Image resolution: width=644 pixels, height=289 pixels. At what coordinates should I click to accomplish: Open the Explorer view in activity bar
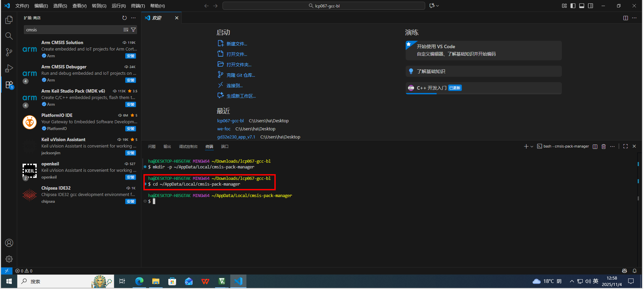pyautogui.click(x=9, y=20)
